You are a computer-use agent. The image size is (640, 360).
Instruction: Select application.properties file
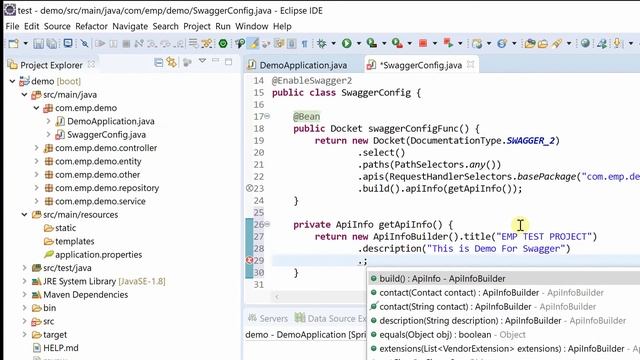tap(98, 255)
